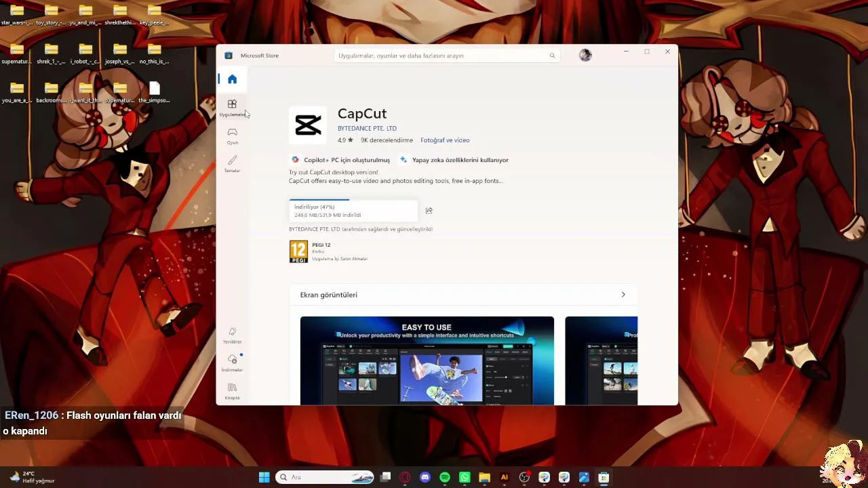Screen dimensions: 868x488
Task: Select the you_are_a desktop folder
Action: click(17, 93)
